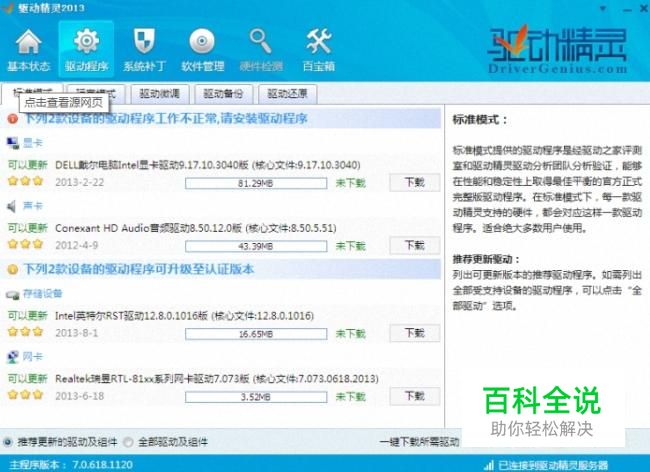Click the star rating of Realtek RTL-81xx driver

pyautogui.click(x=25, y=395)
